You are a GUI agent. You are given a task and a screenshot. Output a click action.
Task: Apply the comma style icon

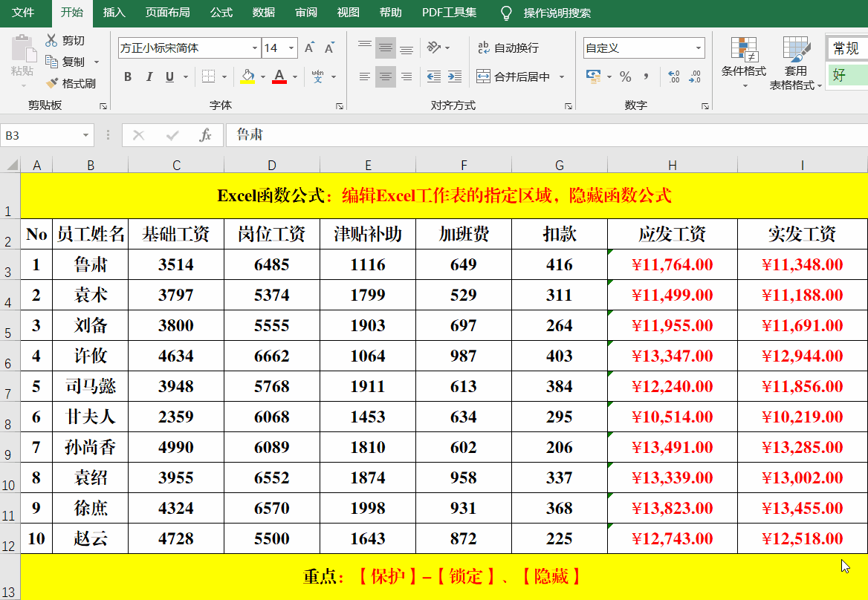pos(646,77)
